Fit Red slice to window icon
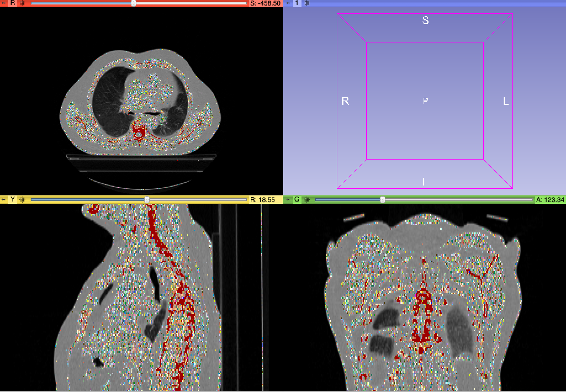The width and height of the screenshot is (566, 392). (23, 3)
